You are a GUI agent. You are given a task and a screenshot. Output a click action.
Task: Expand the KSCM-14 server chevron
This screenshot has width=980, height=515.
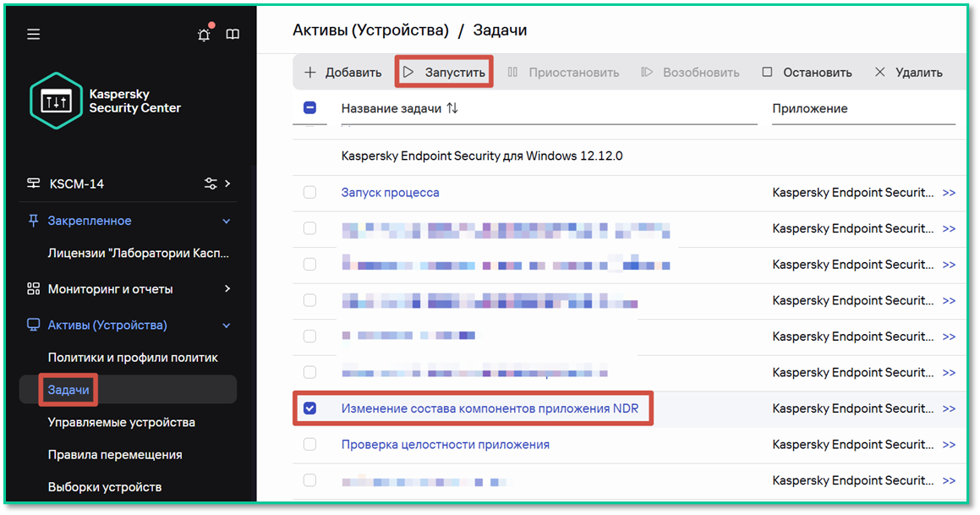click(x=227, y=184)
